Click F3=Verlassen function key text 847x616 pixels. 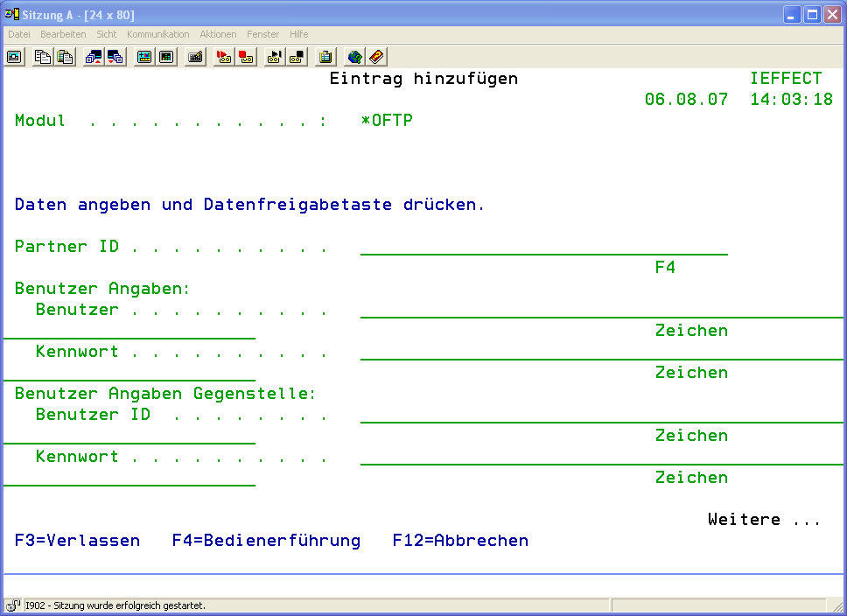77,541
